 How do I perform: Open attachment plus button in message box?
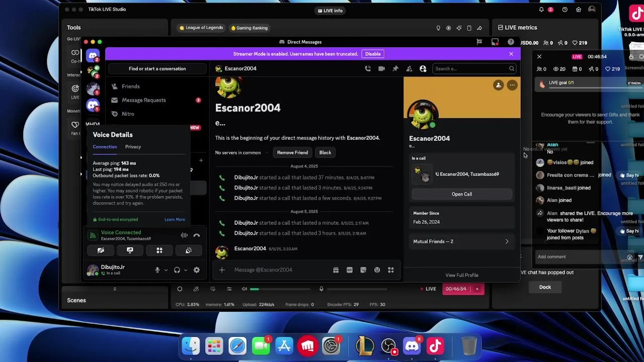point(222,270)
